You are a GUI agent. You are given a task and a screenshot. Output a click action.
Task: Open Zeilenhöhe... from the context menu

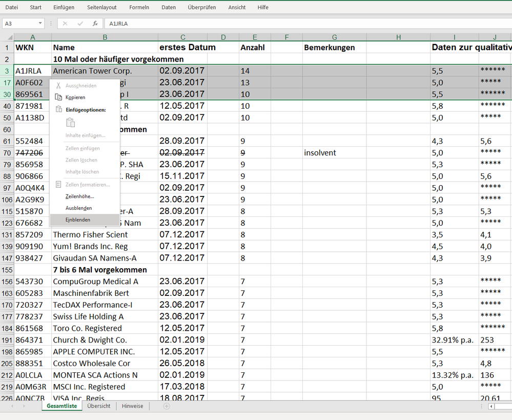[x=79, y=196]
